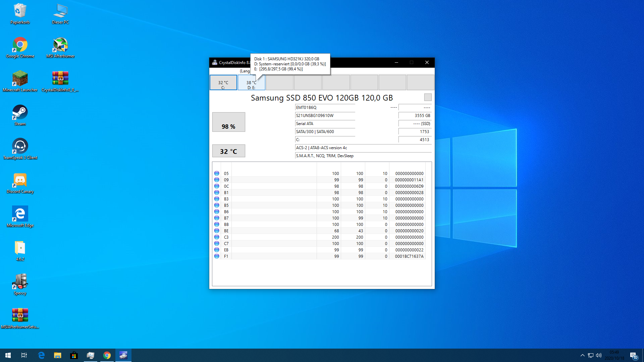
Task: Open the notification center with 10 badge
Action: tap(633, 355)
